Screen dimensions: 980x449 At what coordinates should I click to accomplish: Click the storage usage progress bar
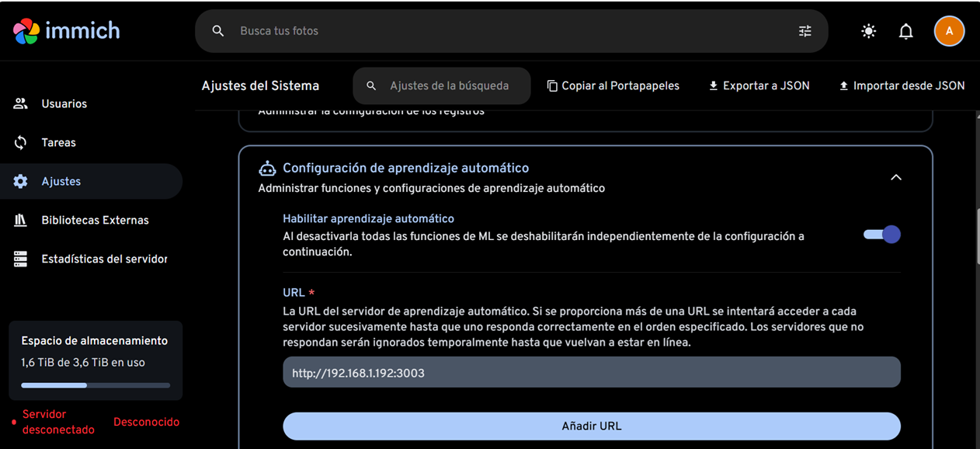(96, 385)
